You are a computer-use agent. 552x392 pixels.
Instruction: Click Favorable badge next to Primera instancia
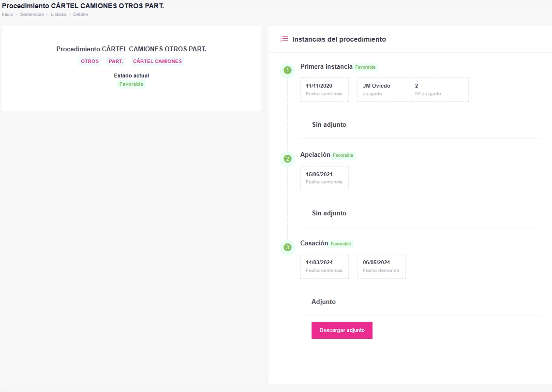click(365, 67)
